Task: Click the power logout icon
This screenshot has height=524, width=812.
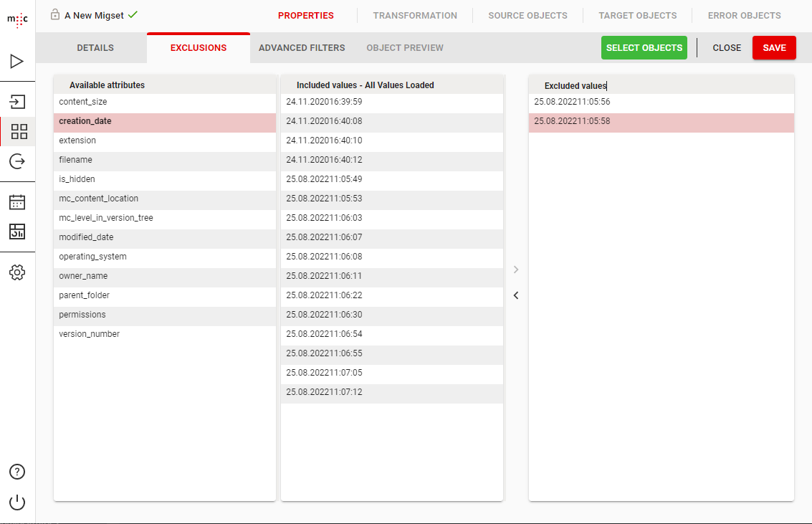Action: pos(17,502)
